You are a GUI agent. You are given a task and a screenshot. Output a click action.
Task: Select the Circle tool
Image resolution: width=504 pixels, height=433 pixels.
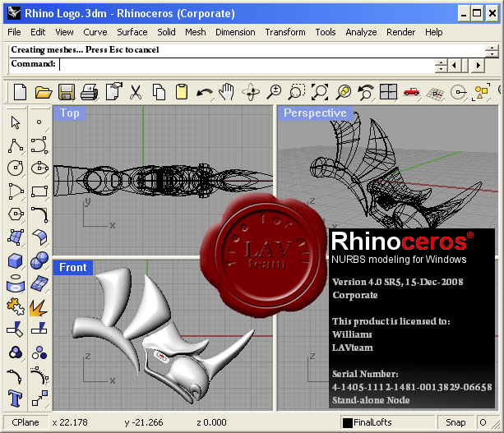[x=16, y=168]
